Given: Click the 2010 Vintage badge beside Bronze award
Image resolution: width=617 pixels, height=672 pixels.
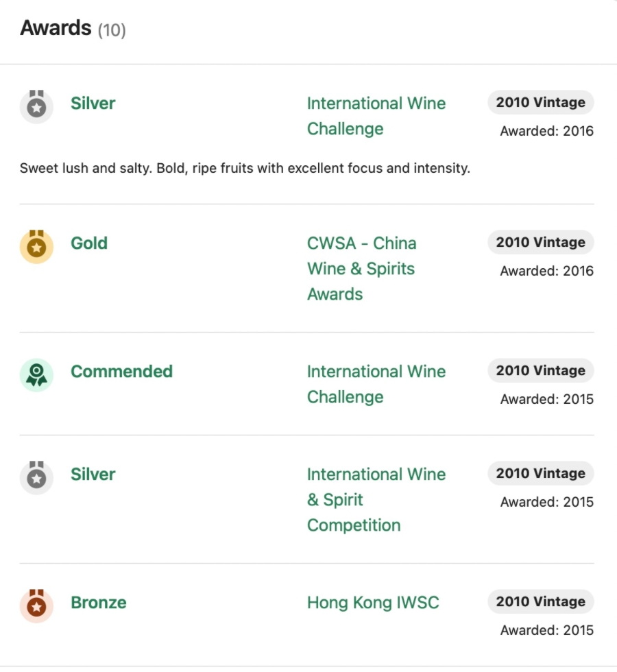Looking at the screenshot, I should [x=540, y=601].
